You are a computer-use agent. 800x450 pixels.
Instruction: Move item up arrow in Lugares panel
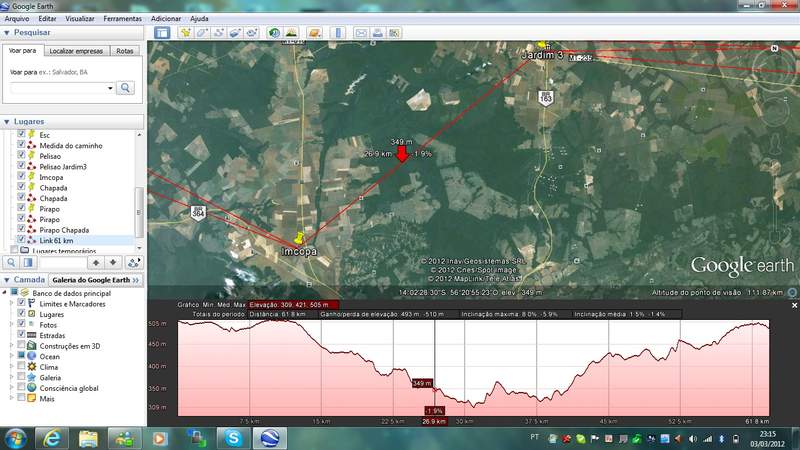[x=96, y=262]
